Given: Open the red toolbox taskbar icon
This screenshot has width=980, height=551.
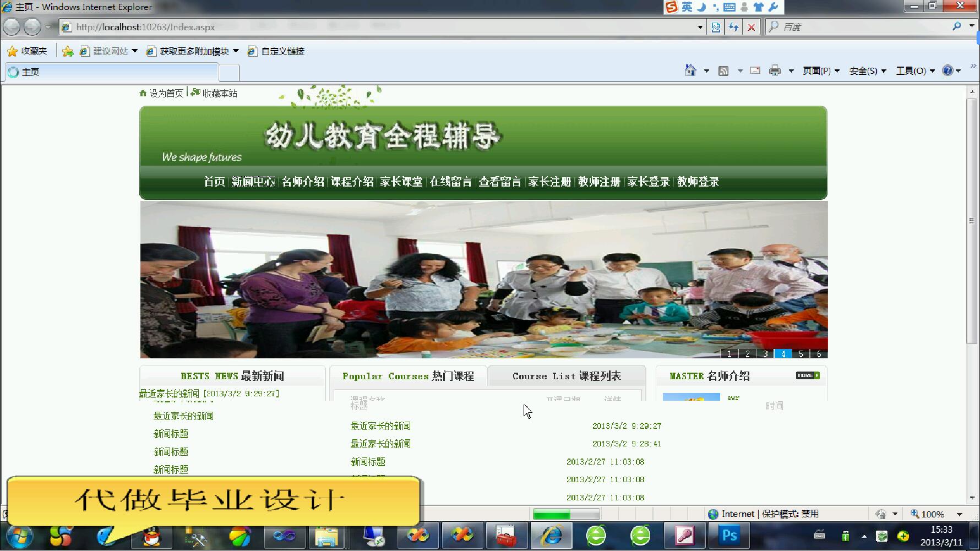Looking at the screenshot, I should [505, 536].
